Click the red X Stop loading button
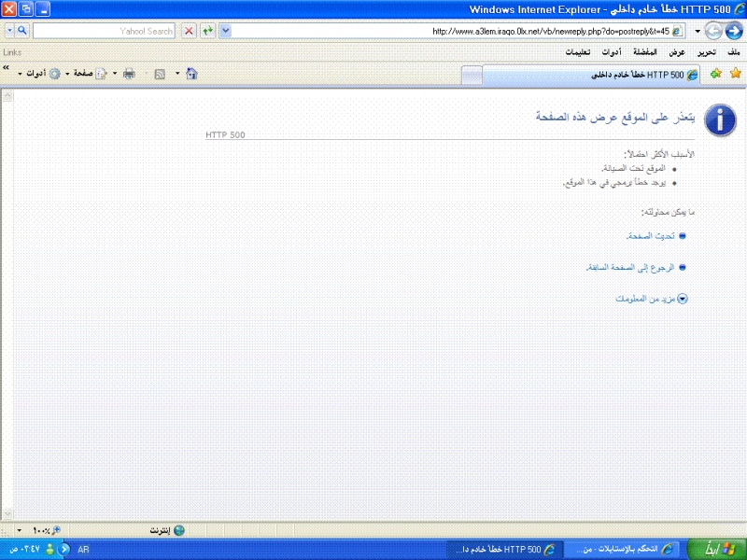 click(x=189, y=31)
